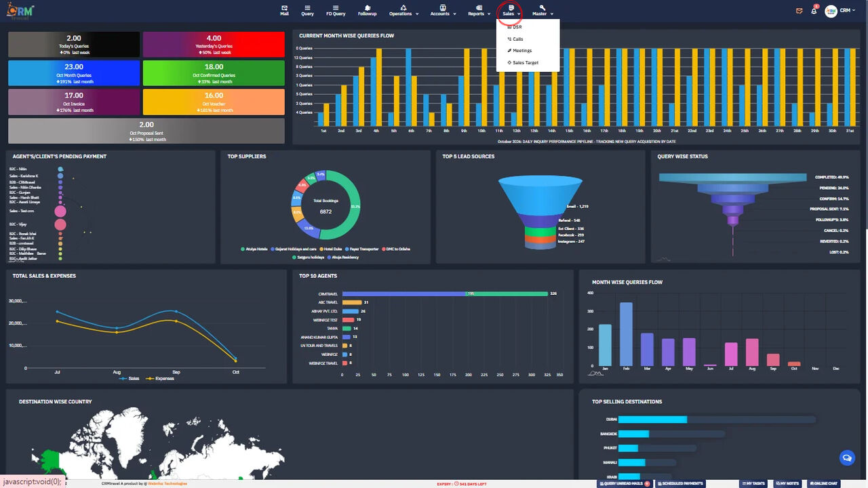Open My Note's in footer bar
The image size is (868, 488).
786,483
